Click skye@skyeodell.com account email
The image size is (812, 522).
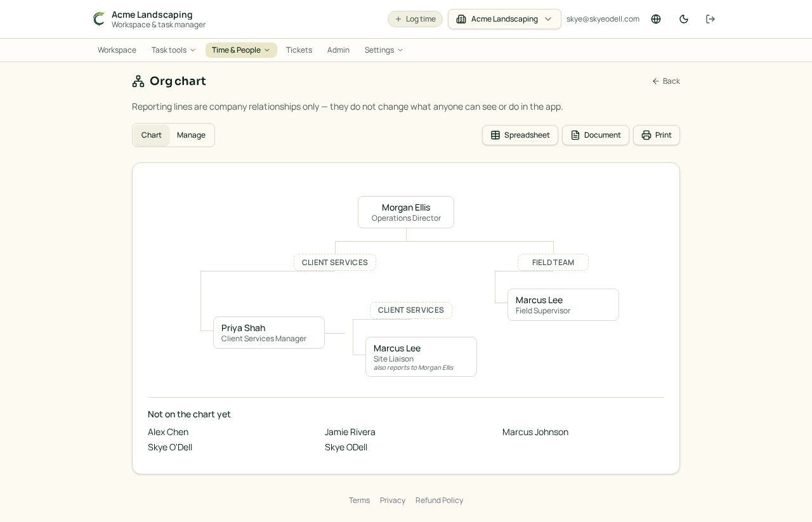pos(603,19)
